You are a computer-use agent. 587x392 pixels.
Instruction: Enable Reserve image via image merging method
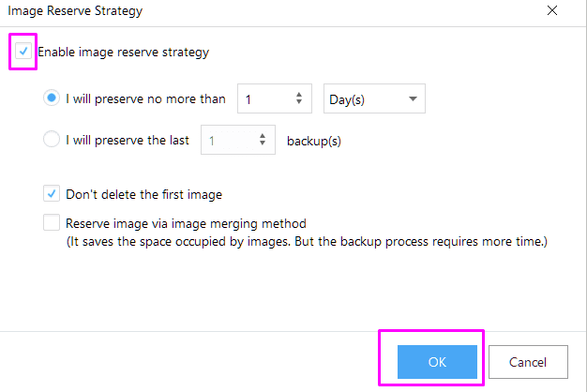(x=52, y=222)
